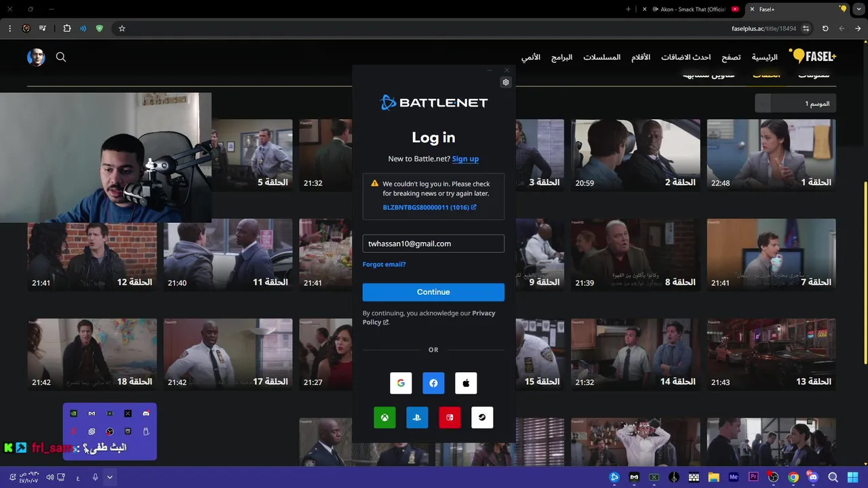Open الأنمي menu item
868x488 pixels.
point(531,57)
